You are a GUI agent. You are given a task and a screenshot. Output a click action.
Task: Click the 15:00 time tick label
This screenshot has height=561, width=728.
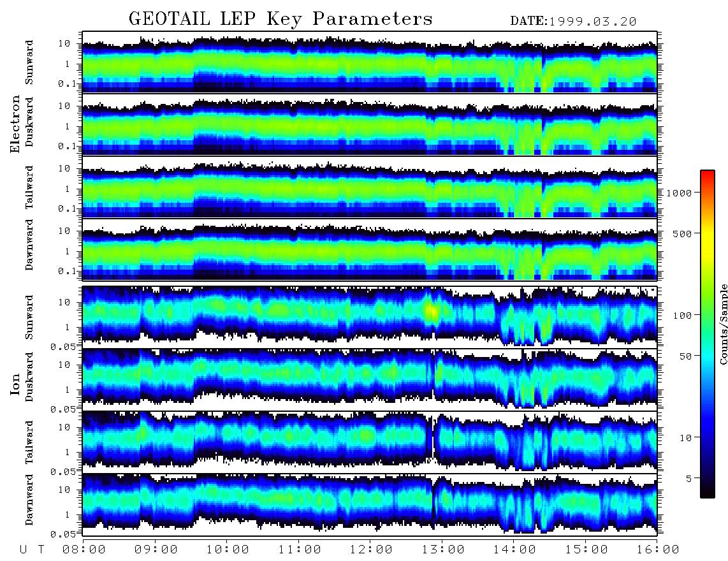tap(586, 550)
